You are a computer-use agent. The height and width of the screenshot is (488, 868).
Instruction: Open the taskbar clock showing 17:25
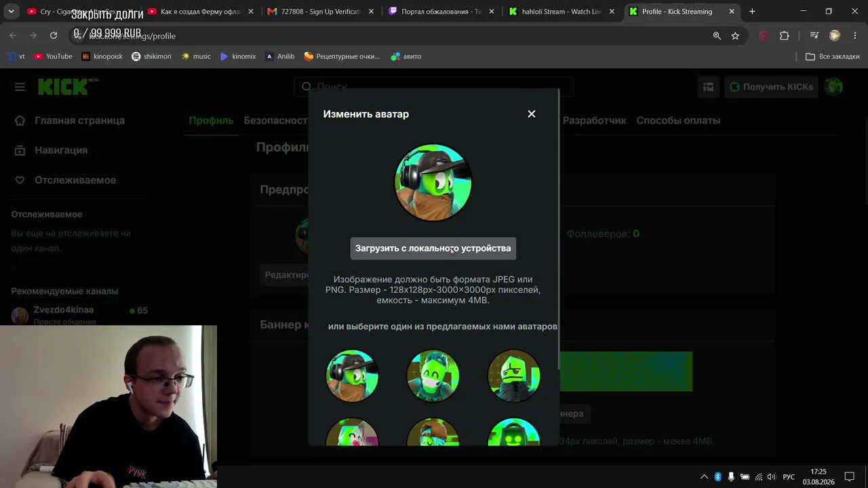(818, 477)
